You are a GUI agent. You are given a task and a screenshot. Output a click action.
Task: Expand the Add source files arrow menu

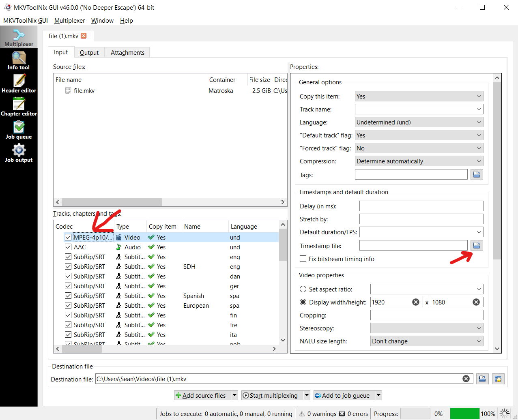tap(234, 395)
